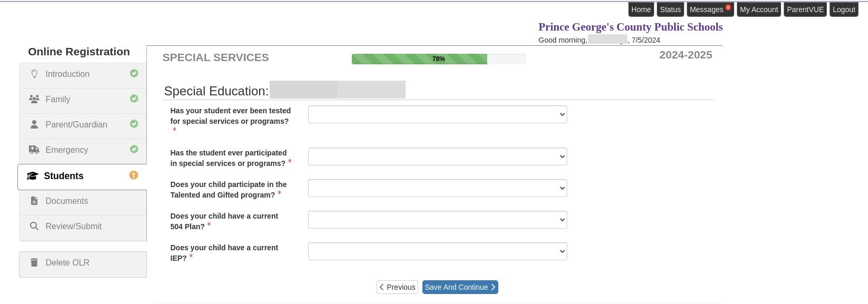
Task: Click the 78% progress bar
Action: [x=439, y=58]
